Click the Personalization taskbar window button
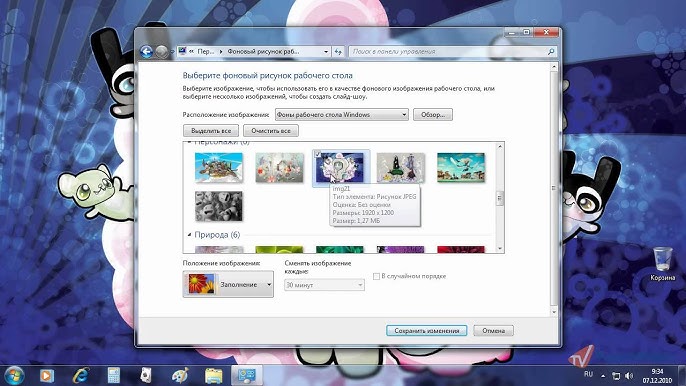 pyautogui.click(x=247, y=375)
